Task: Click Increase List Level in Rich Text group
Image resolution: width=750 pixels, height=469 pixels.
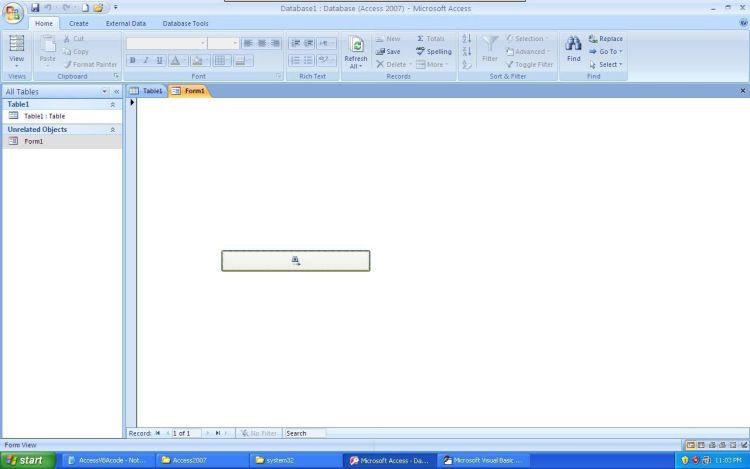Action: [x=309, y=44]
